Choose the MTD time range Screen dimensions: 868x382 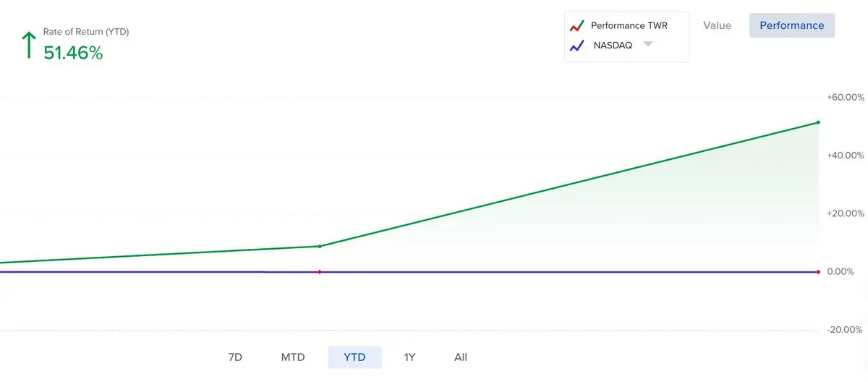coord(293,357)
